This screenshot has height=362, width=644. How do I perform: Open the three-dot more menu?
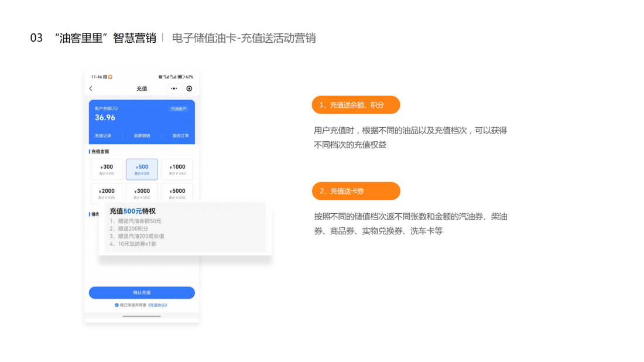point(174,88)
